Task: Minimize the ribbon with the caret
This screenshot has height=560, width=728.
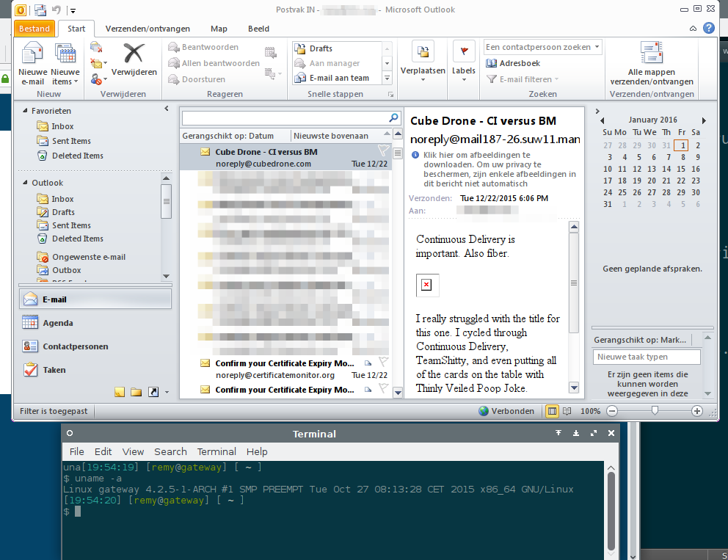Action: click(x=694, y=29)
